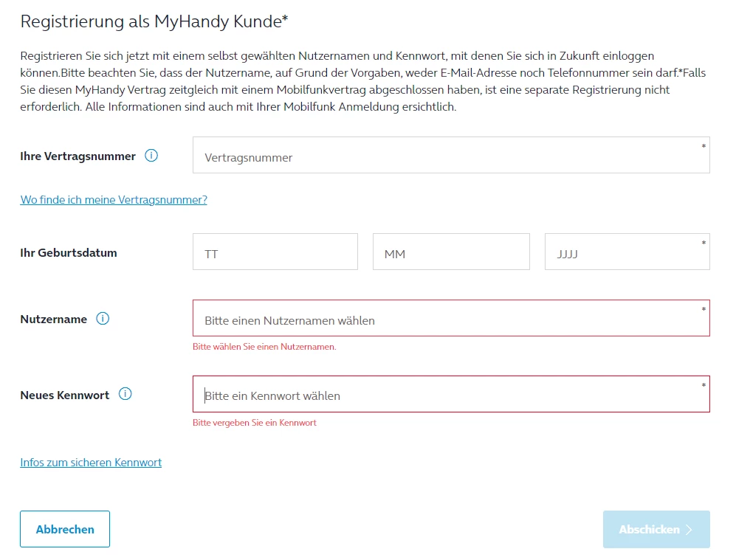Click the TT day field
The height and width of the screenshot is (560, 736).
pyautogui.click(x=275, y=252)
